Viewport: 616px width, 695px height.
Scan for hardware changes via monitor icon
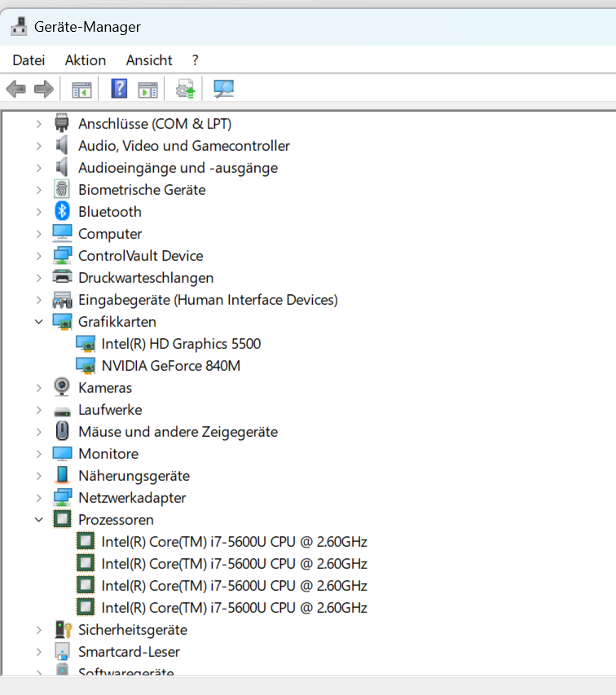pyautogui.click(x=224, y=89)
